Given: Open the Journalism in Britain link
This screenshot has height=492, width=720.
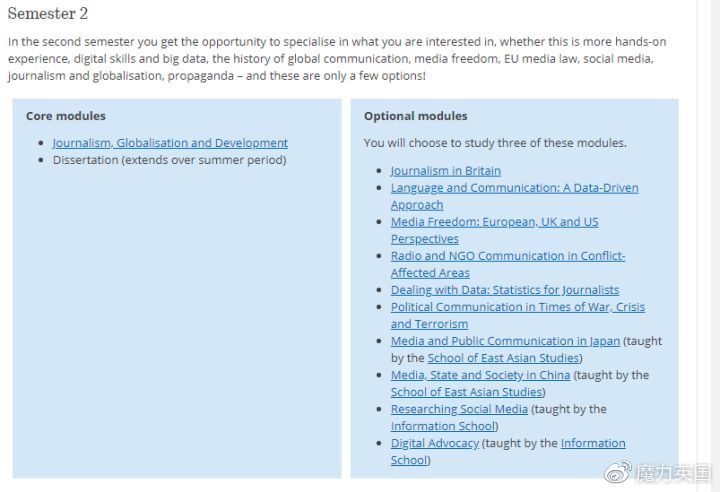Looking at the screenshot, I should point(445,171).
